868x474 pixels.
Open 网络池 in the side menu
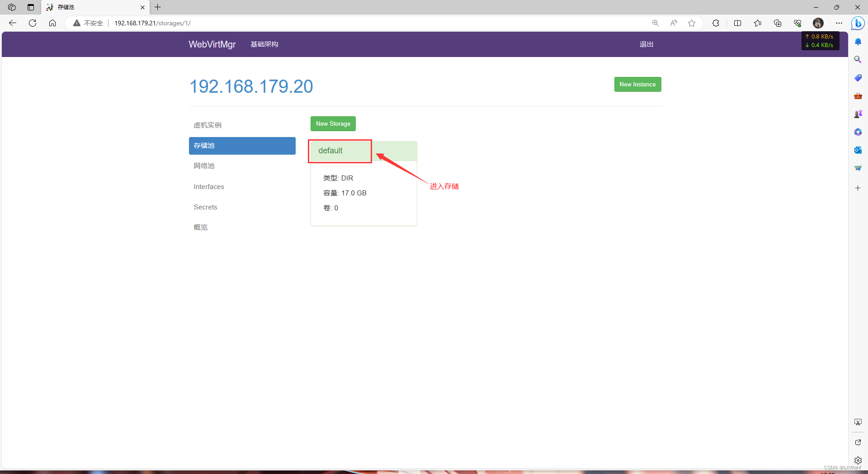[x=242, y=166]
